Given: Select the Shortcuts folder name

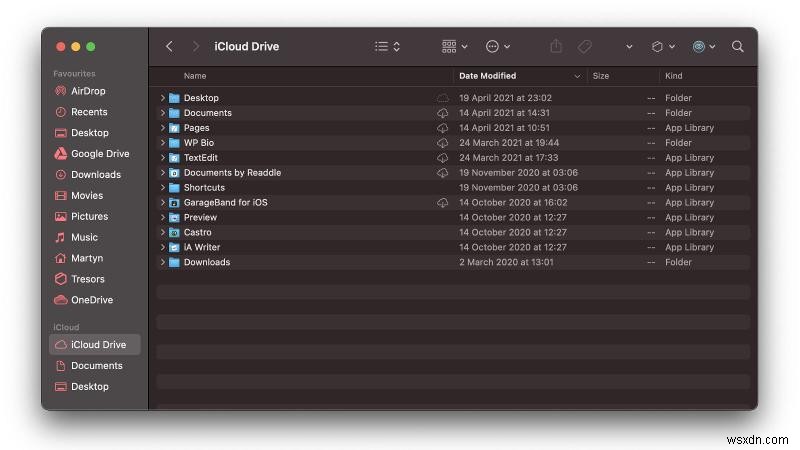Looking at the screenshot, I should tap(204, 187).
